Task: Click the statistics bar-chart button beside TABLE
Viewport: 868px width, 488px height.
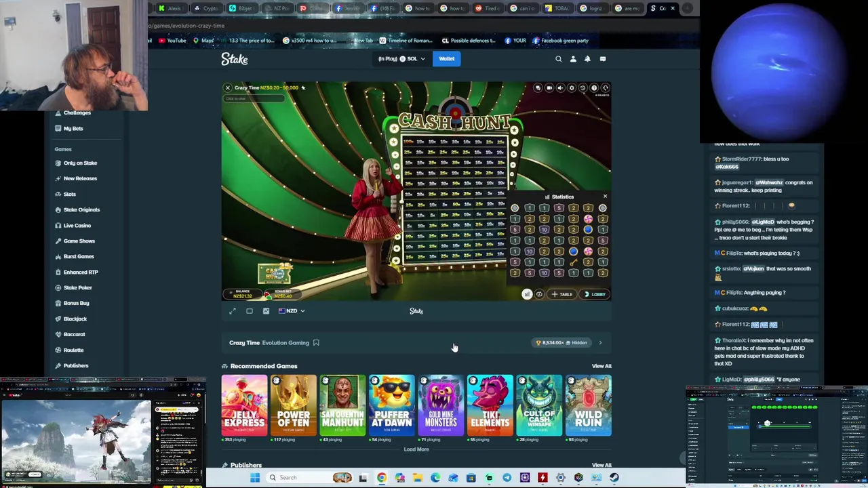Action: coord(527,294)
